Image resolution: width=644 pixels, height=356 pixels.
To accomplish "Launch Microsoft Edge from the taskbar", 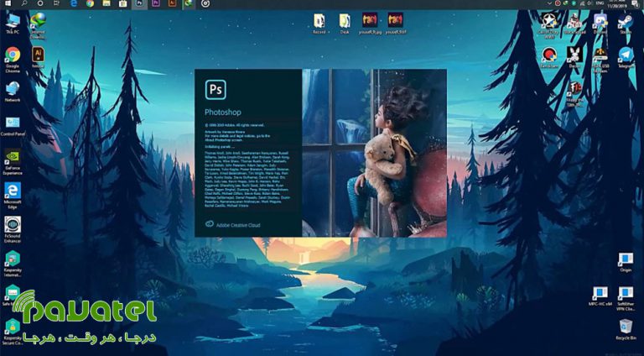I will click(74, 3).
